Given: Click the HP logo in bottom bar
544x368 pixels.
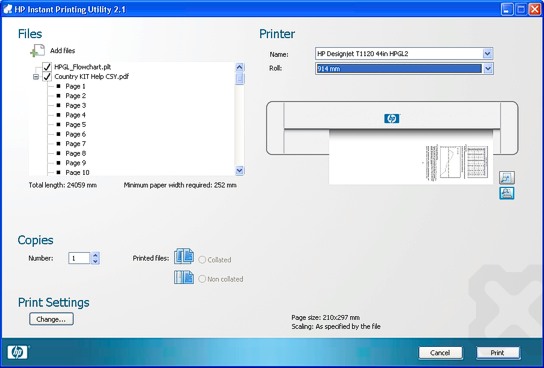Looking at the screenshot, I should click(x=17, y=352).
